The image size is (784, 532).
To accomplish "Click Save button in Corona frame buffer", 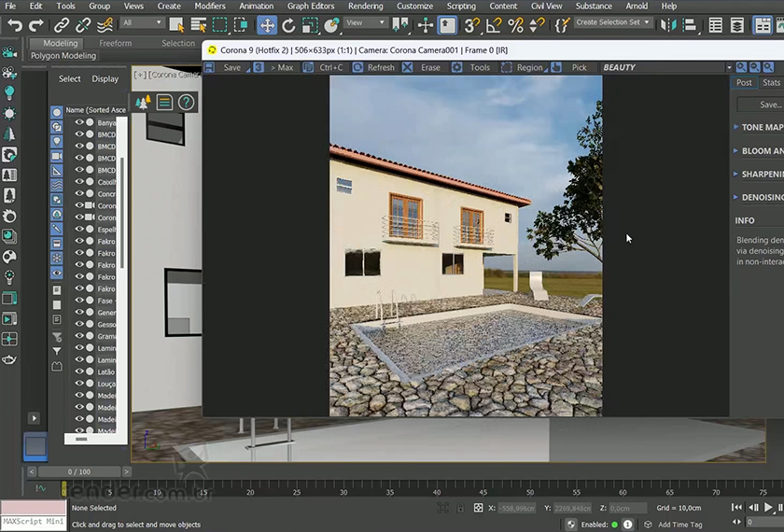I will point(231,67).
